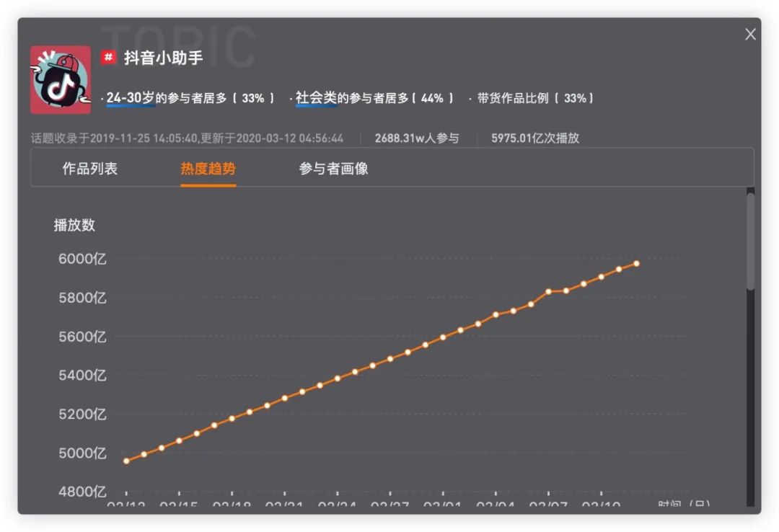Image resolution: width=779 pixels, height=532 pixels.
Task: Click the vertical scrollbar thumb
Action: click(750, 241)
